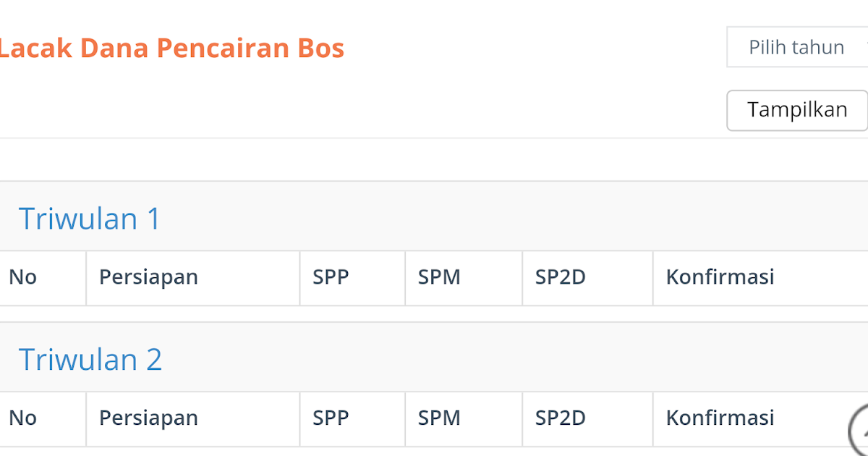Click the Tampilkan button
This screenshot has height=456, width=868.
pyautogui.click(x=798, y=109)
